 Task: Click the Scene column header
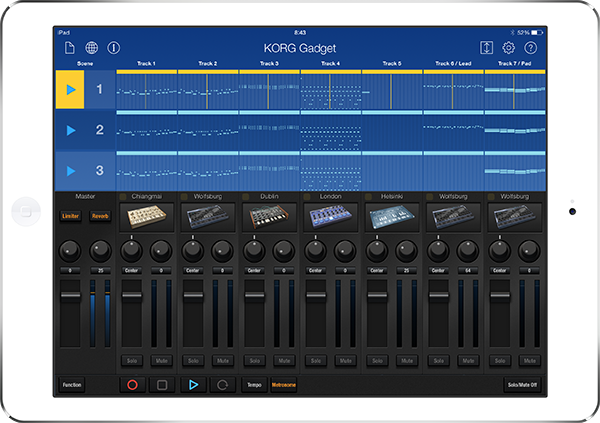[85, 64]
